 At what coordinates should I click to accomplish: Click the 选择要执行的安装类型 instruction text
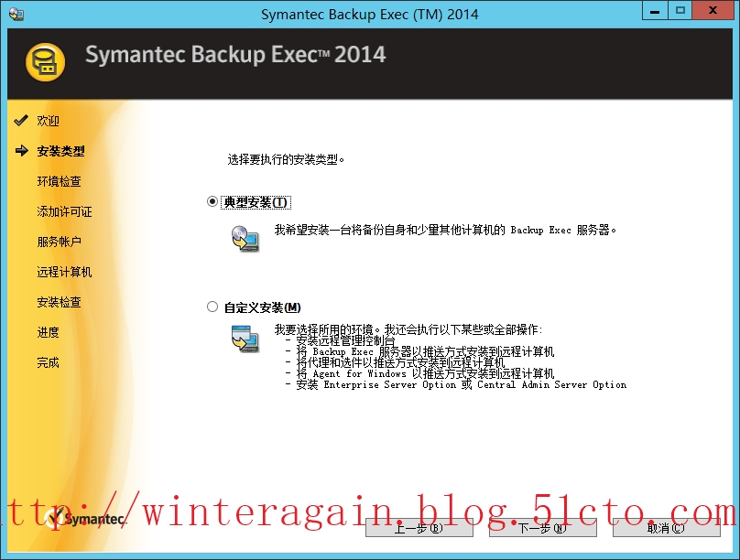tap(286, 160)
